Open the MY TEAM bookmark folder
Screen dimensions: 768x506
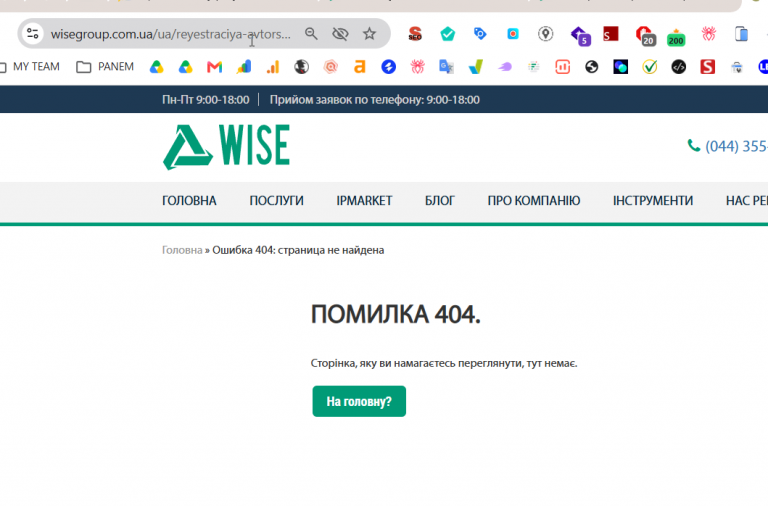coord(30,67)
